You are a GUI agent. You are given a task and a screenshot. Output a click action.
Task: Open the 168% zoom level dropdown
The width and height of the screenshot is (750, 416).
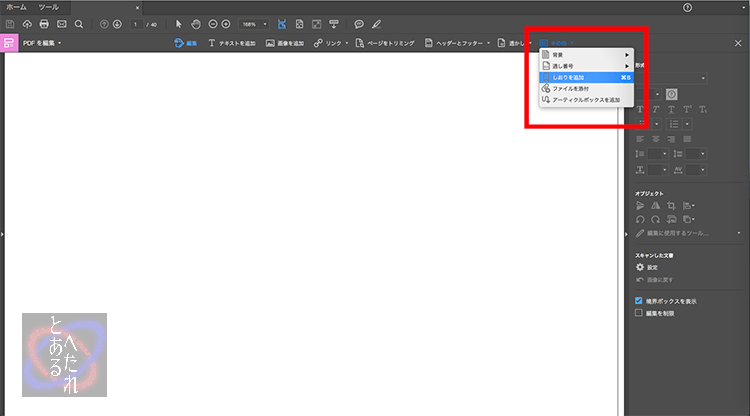point(254,23)
